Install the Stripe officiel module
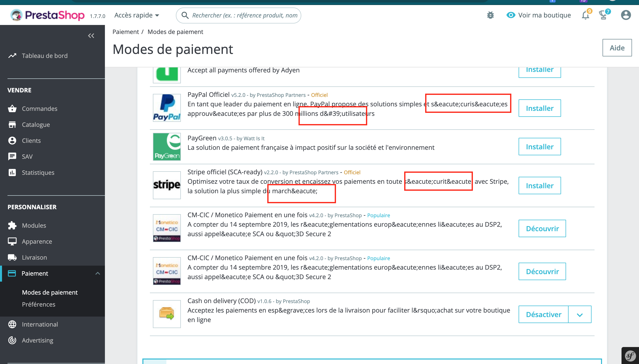Screen dimensions: 639x364 pyautogui.click(x=540, y=186)
